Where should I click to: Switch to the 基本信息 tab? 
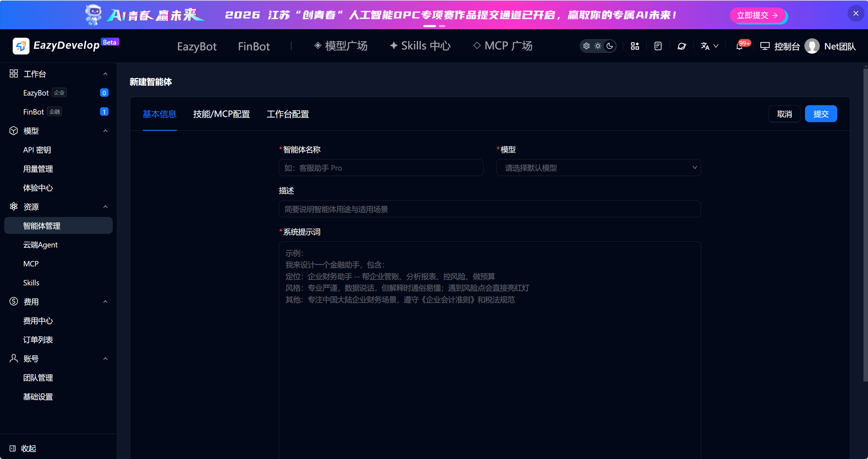(x=159, y=114)
